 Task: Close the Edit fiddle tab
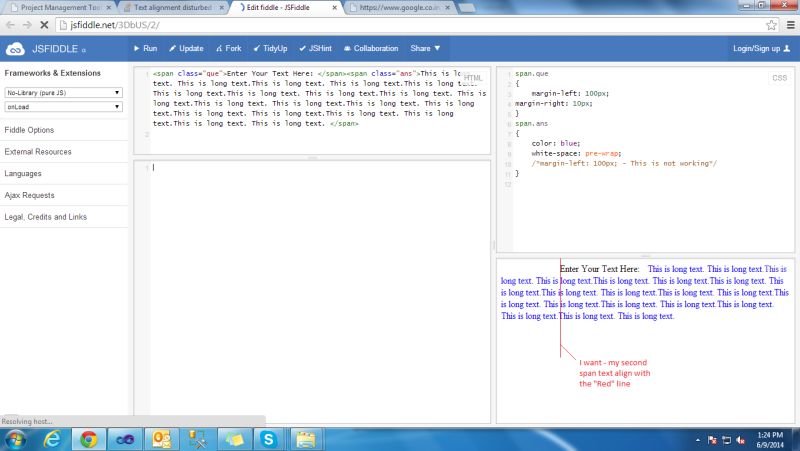tap(335, 8)
